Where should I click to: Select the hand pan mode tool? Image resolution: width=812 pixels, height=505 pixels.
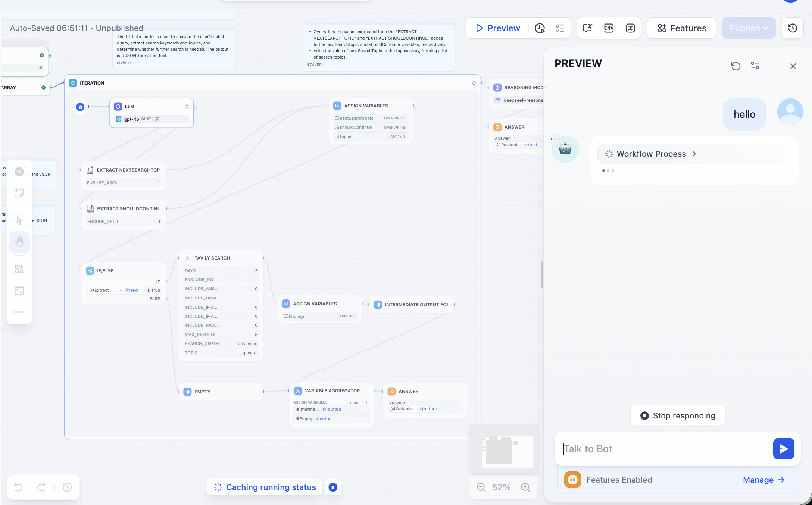[x=19, y=242]
